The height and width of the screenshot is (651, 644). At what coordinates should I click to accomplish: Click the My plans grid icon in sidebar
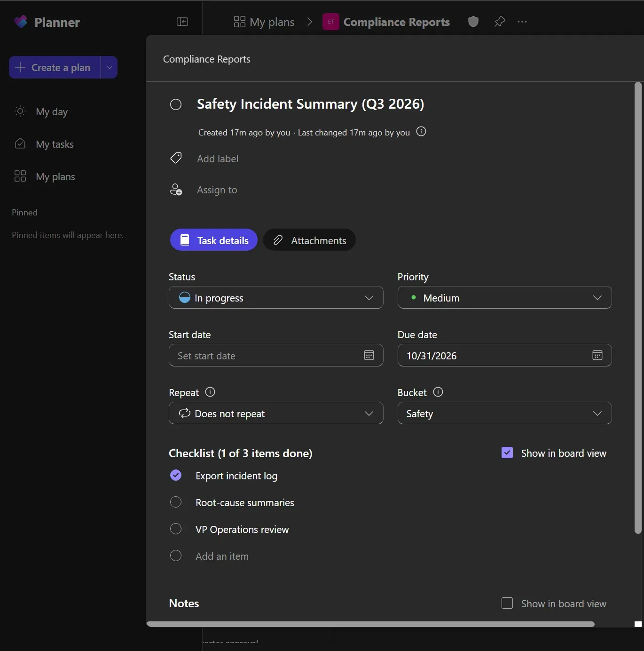pyautogui.click(x=20, y=176)
